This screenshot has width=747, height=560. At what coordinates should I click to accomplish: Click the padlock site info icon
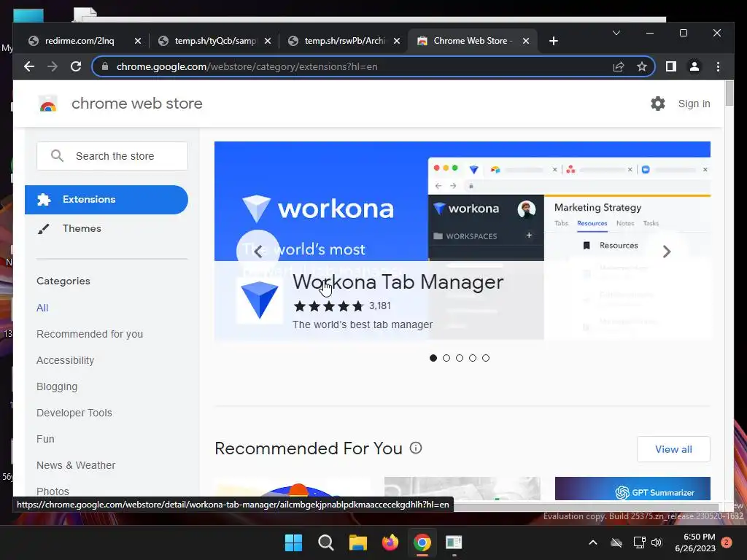(x=105, y=66)
